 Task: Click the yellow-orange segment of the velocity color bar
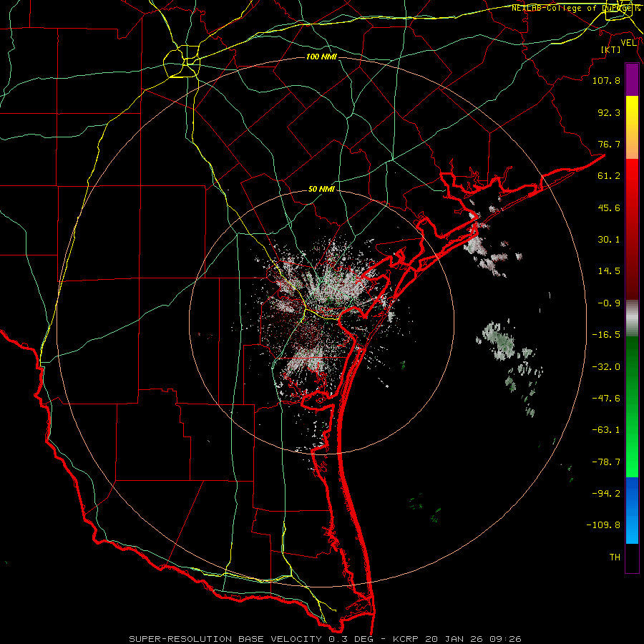[632, 127]
